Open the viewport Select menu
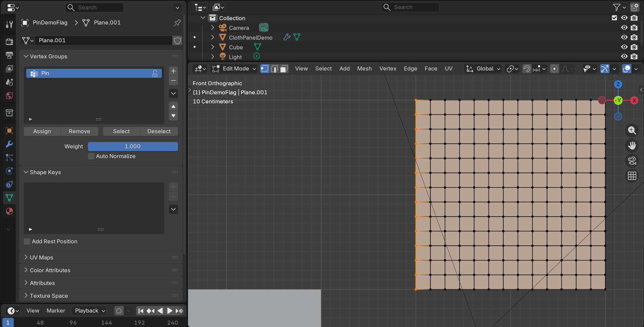The width and height of the screenshot is (644, 327). [x=323, y=69]
